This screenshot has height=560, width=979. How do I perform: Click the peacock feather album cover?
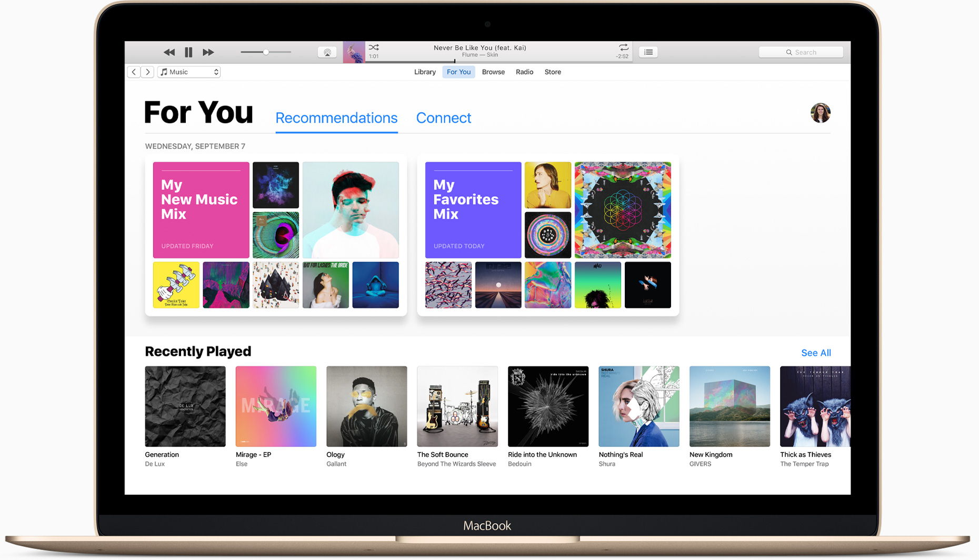pyautogui.click(x=276, y=235)
